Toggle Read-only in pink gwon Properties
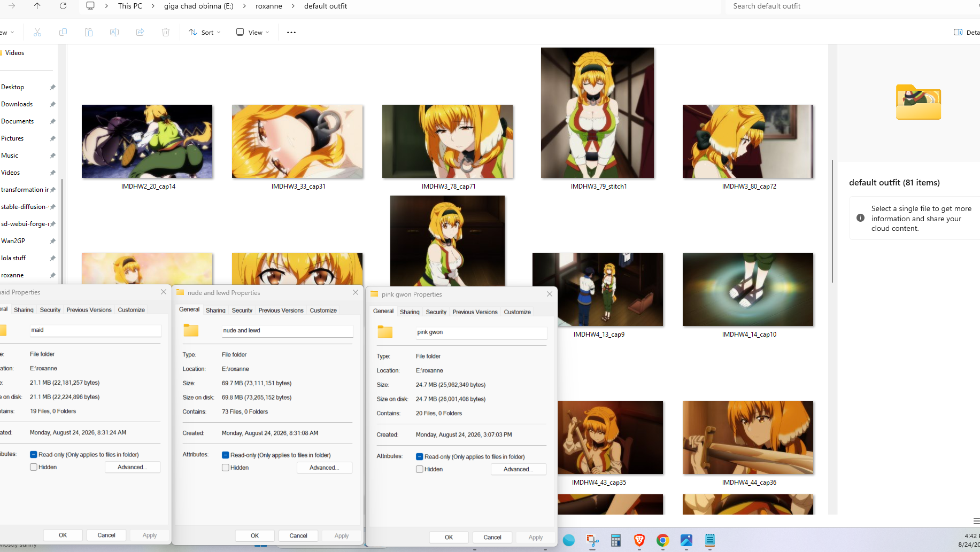Screen dimensions: 980x552 [420, 457]
